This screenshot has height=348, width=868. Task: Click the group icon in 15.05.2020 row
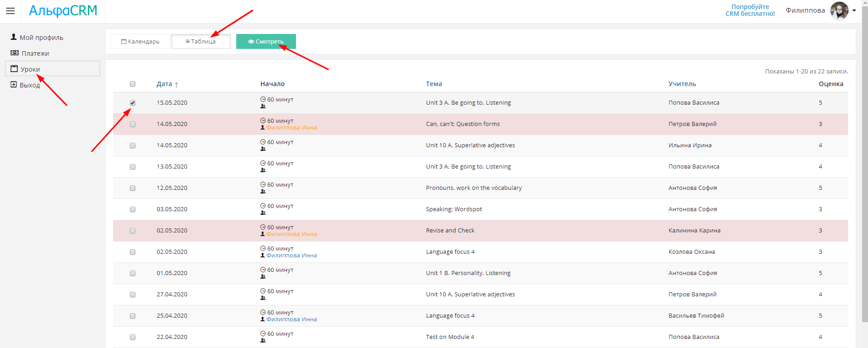tap(263, 106)
